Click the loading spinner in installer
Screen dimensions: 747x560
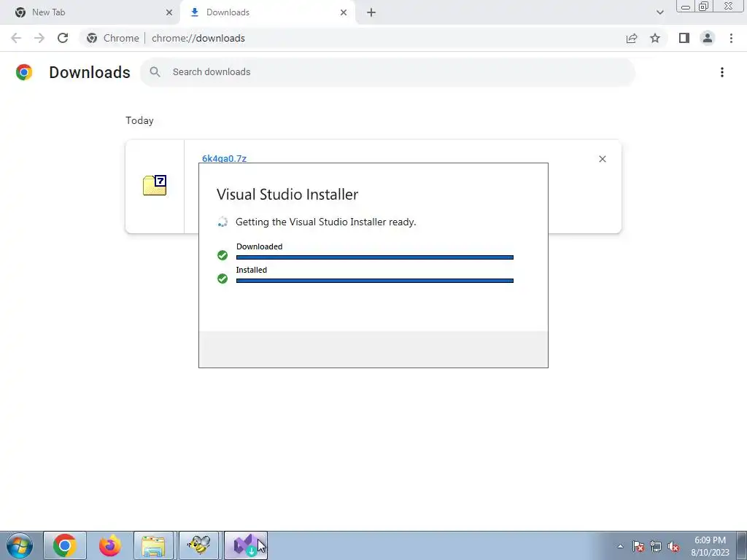[x=222, y=222]
